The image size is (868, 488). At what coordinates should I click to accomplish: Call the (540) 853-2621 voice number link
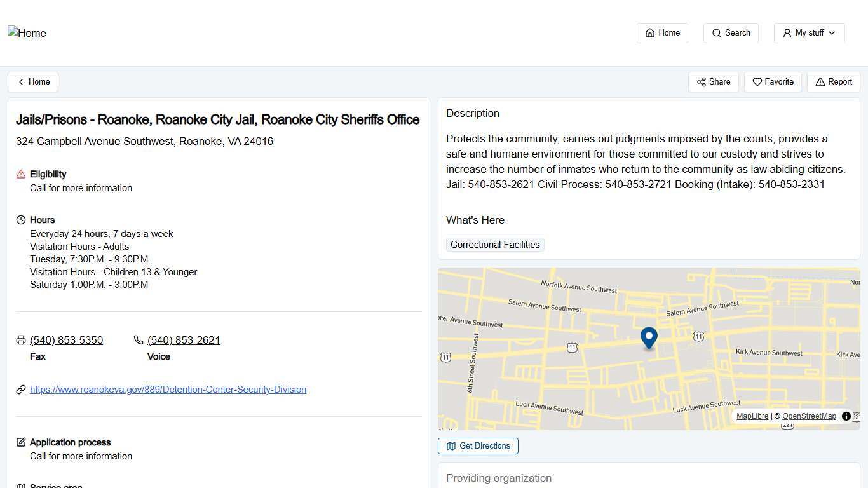184,340
